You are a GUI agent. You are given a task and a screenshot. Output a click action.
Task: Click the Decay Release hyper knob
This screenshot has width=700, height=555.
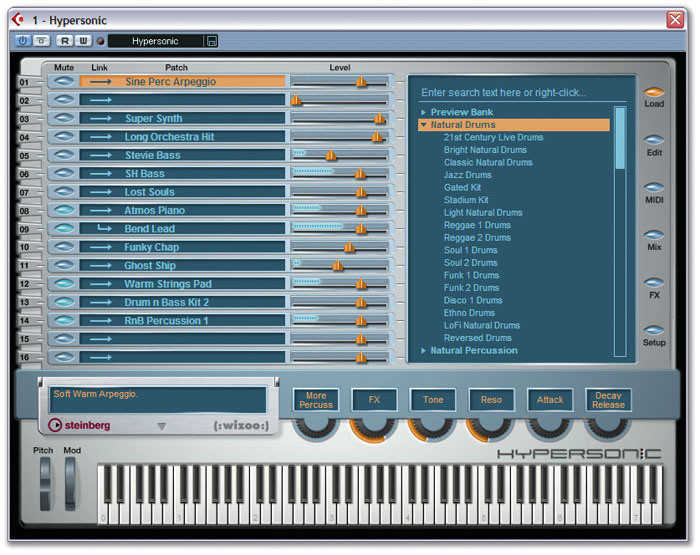point(608,428)
